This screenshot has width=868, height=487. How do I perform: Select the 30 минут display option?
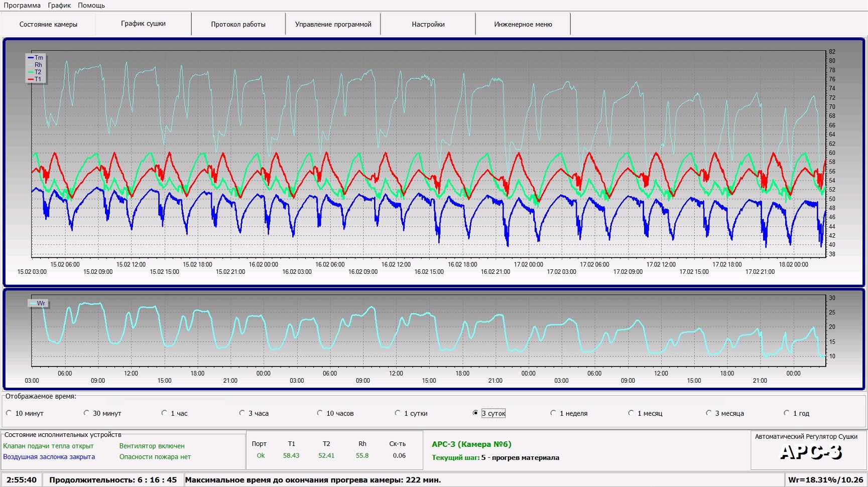click(x=87, y=413)
